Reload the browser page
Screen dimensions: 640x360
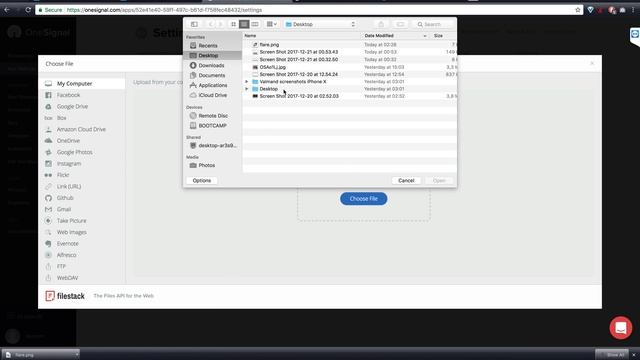tap(28, 10)
